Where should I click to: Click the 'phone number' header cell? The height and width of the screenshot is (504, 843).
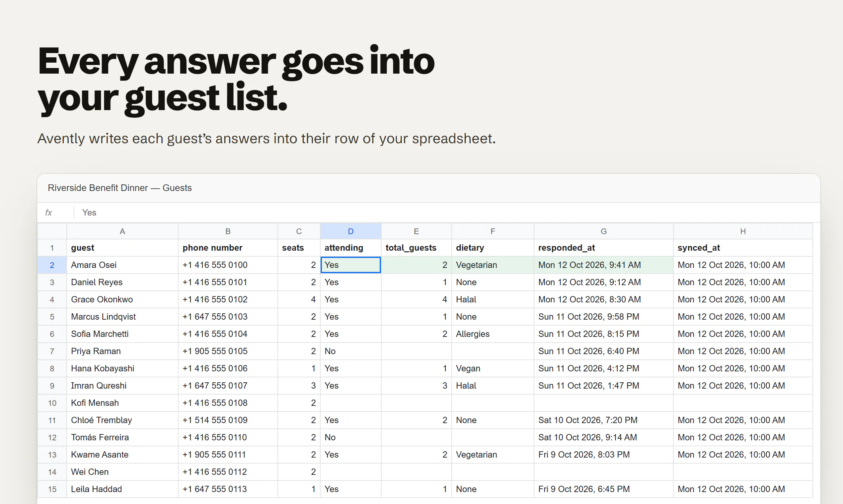(228, 248)
